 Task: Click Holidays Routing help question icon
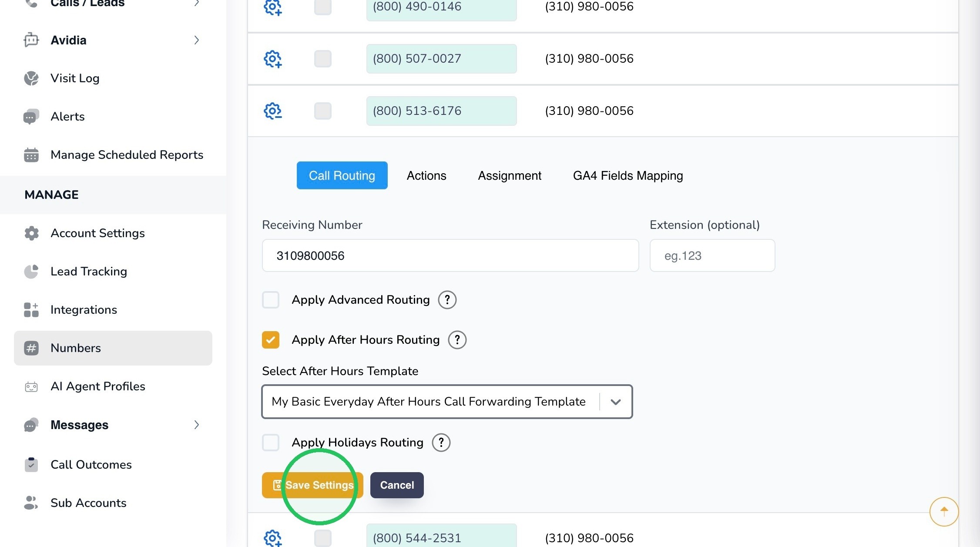tap(441, 443)
